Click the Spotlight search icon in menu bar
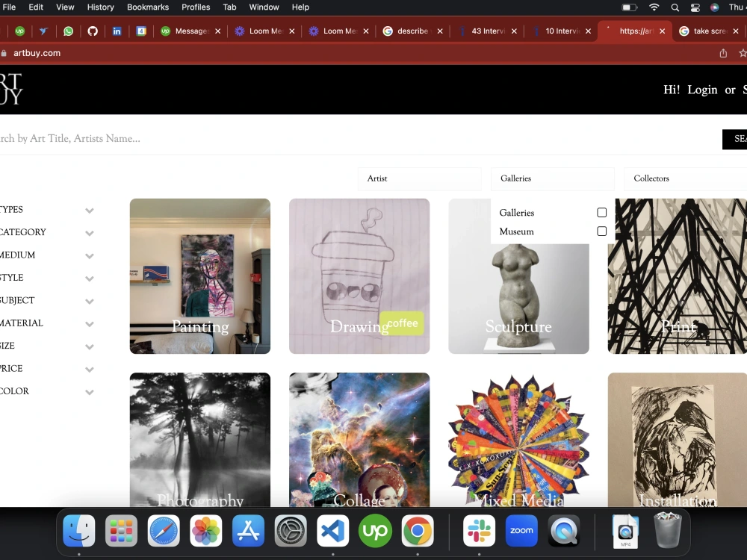 pyautogui.click(x=675, y=7)
